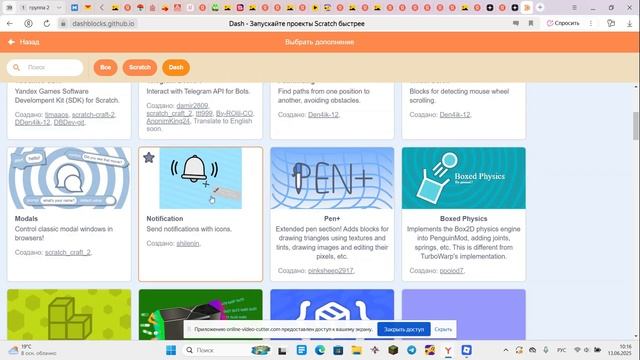This screenshot has width=640, height=360.
Task: Reload the page with refresh icon
Action: 47,24
